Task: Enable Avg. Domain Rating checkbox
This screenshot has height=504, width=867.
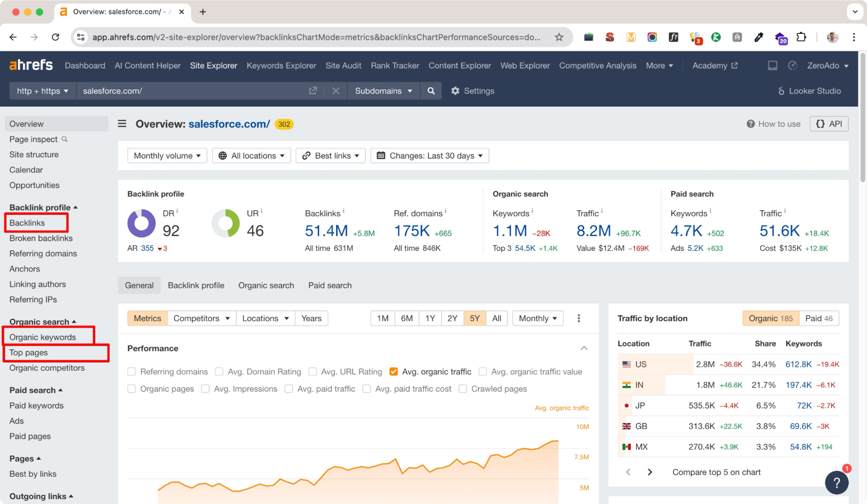Action: [219, 372]
